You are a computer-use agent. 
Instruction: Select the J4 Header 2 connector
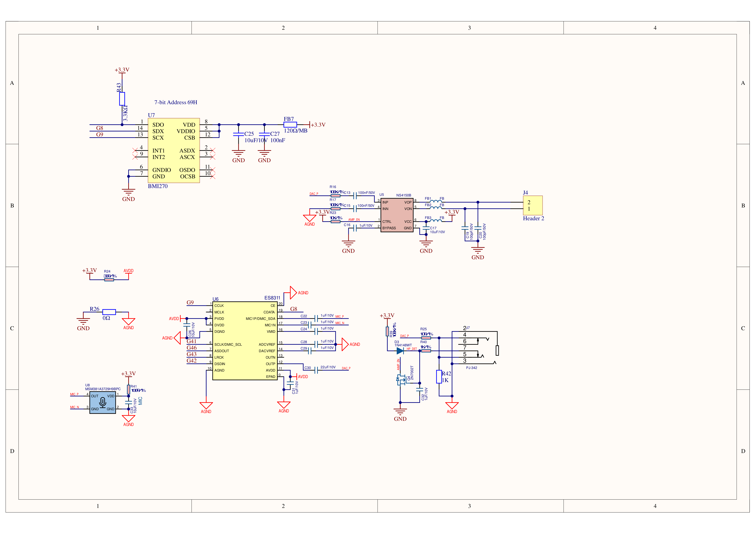[x=532, y=205]
